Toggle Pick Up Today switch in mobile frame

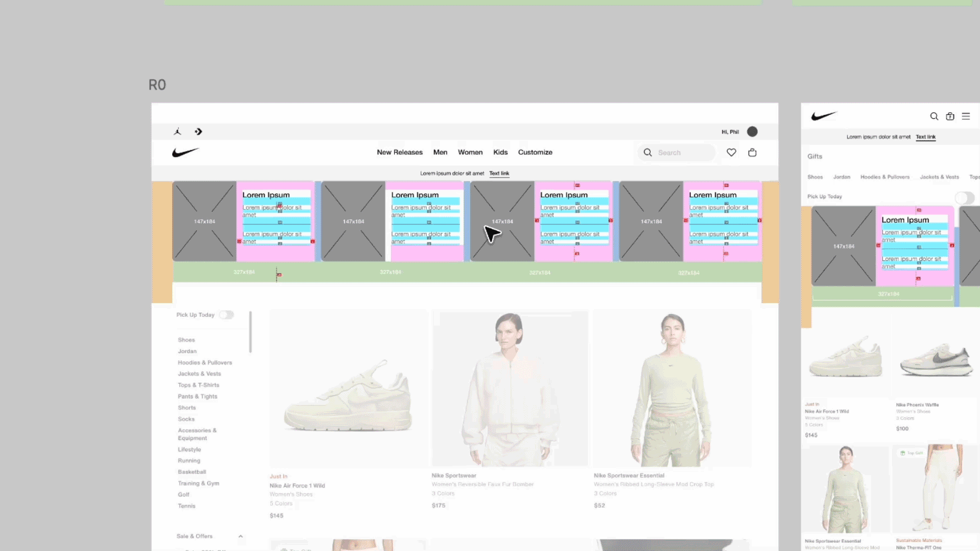[x=965, y=197]
